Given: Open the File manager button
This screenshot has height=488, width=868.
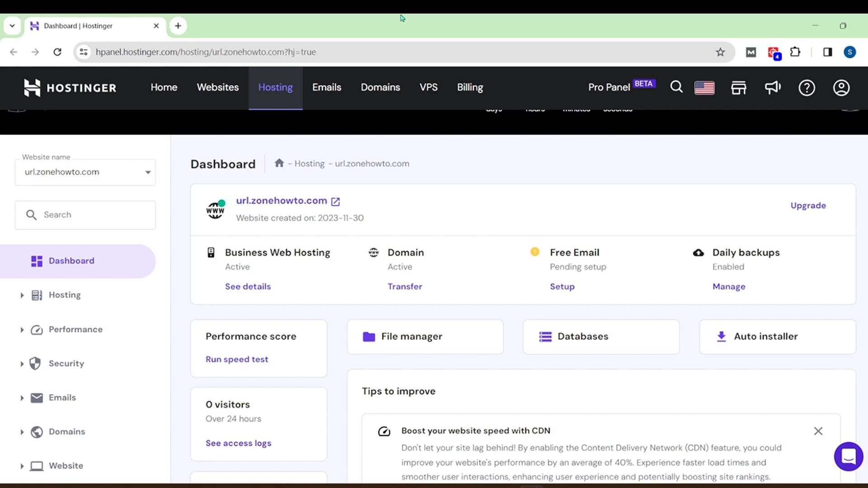Looking at the screenshot, I should pos(425,337).
